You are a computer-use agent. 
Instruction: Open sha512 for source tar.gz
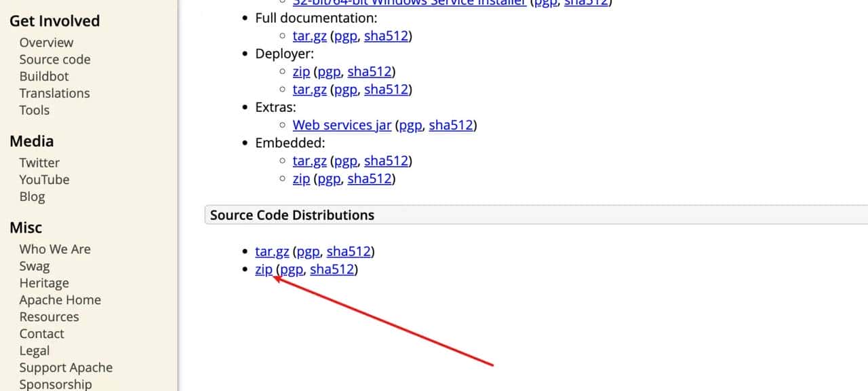coord(349,252)
